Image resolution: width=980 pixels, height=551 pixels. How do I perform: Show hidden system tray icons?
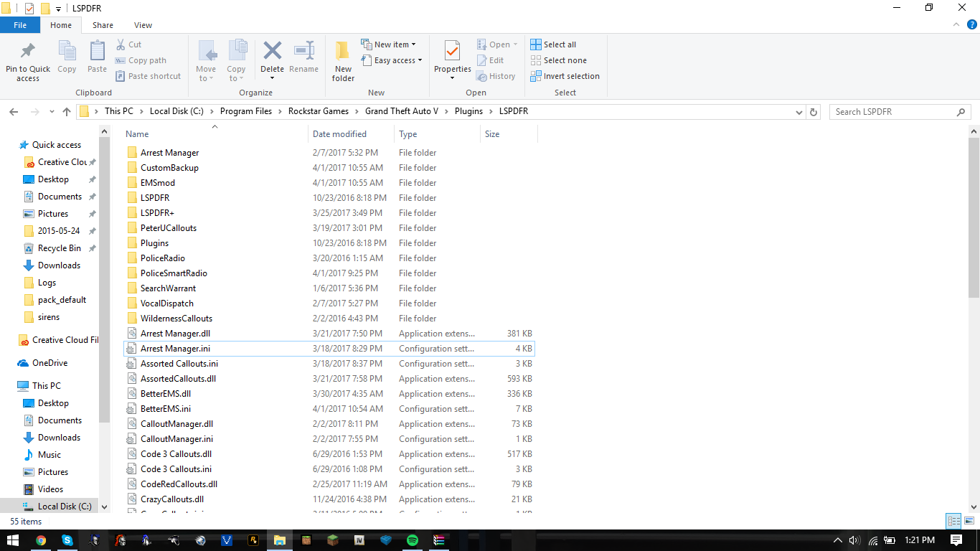pos(837,540)
